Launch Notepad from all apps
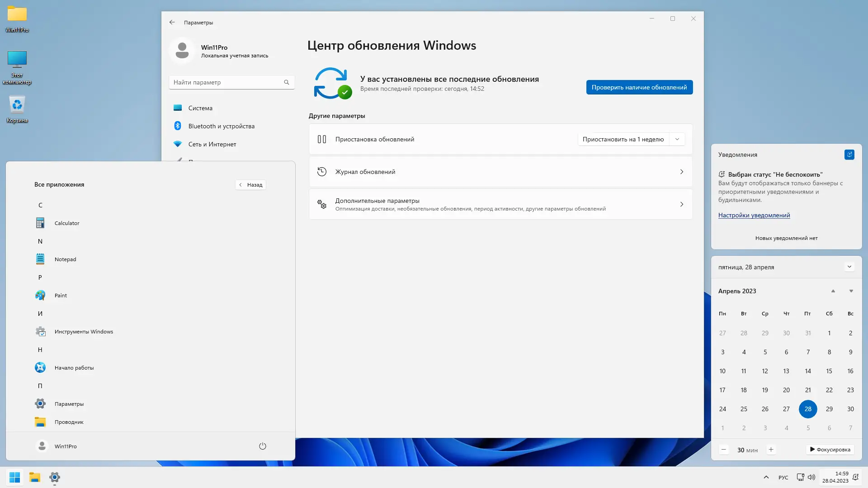Screen dimensions: 868x488 [65, 259]
